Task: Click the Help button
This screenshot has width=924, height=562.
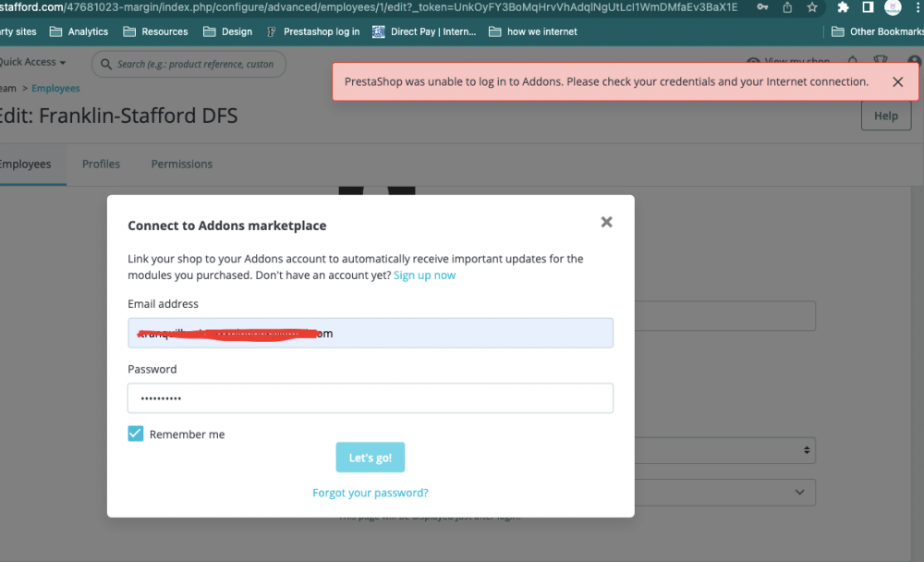Action: click(x=886, y=116)
